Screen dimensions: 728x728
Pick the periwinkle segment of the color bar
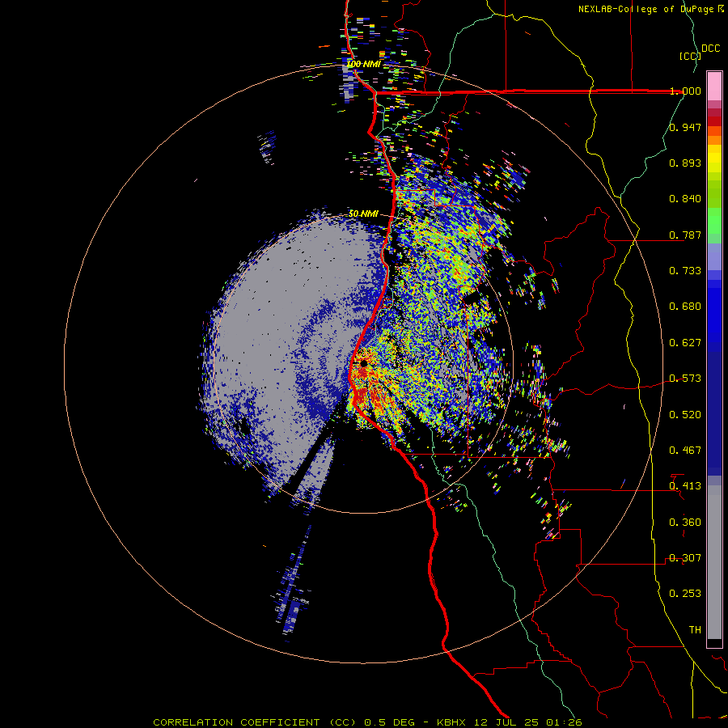click(714, 256)
